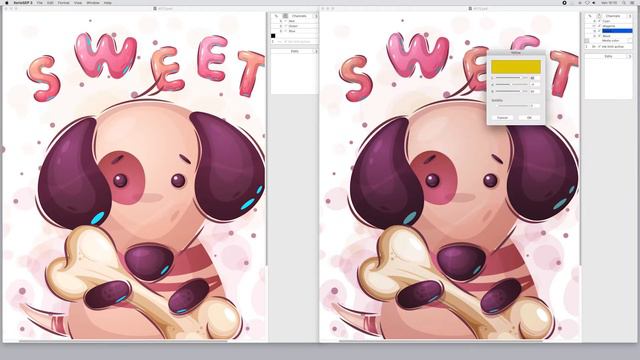Click the third slider's value field in dialog
640x360 pixels.
coord(535,91)
